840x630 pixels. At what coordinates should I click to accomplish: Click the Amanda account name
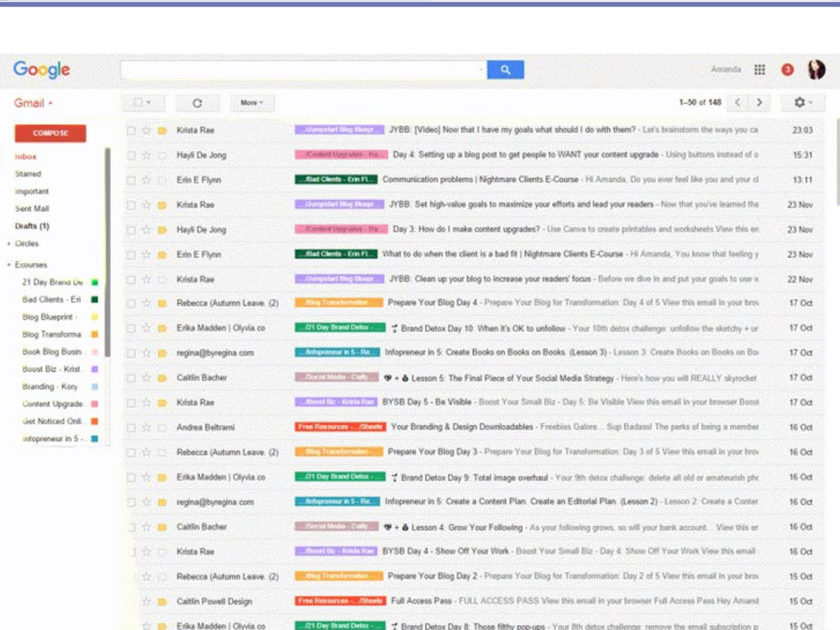[x=726, y=69]
